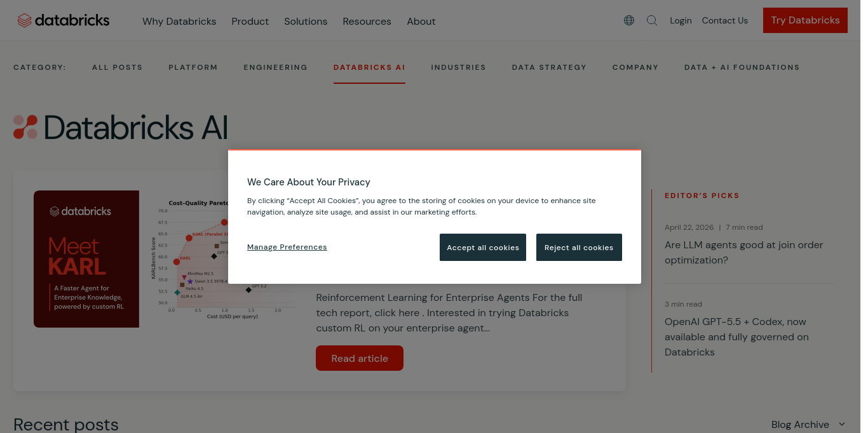Select the All Posts category
The height and width of the screenshot is (433, 868).
118,67
